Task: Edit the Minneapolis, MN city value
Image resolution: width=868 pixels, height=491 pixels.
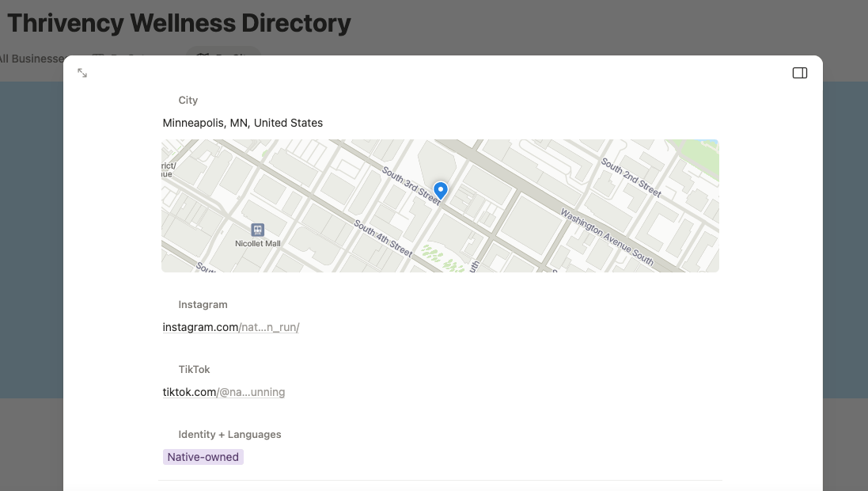Action: (x=243, y=123)
